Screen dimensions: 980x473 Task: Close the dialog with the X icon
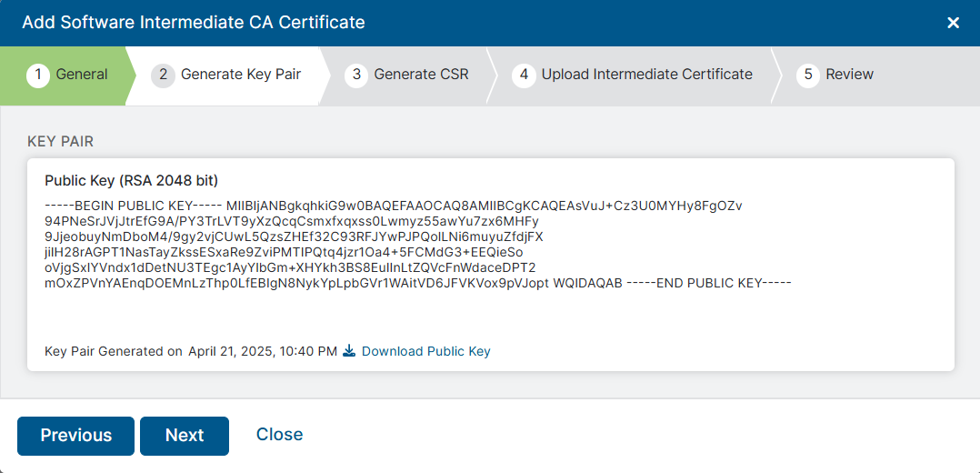click(953, 23)
